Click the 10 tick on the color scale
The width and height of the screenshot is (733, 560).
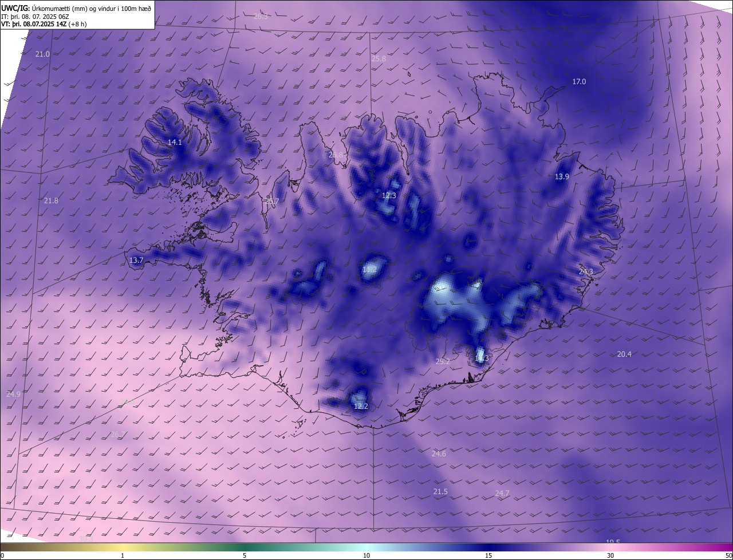coord(366,555)
